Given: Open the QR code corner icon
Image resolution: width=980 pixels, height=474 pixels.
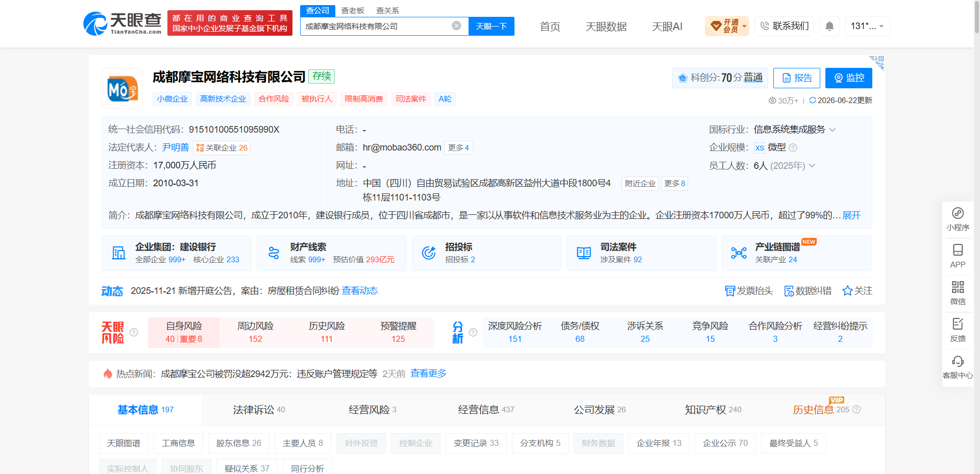Looking at the screenshot, I should point(877,62).
